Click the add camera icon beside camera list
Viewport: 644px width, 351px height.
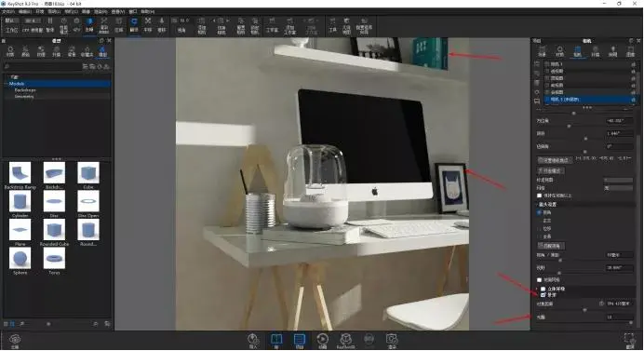point(537,64)
